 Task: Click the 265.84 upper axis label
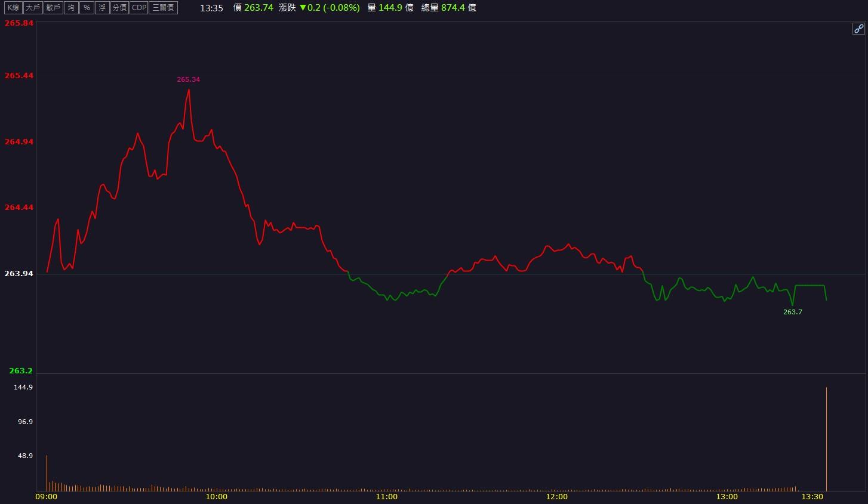click(x=19, y=23)
